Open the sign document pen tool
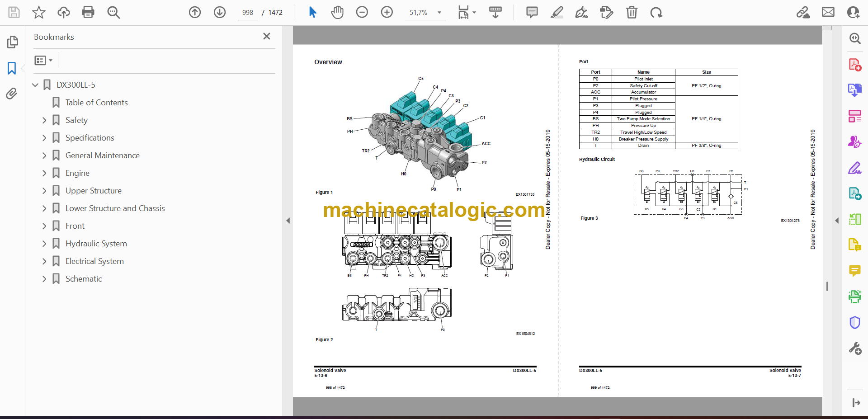The width and height of the screenshot is (868, 419). (x=581, y=12)
